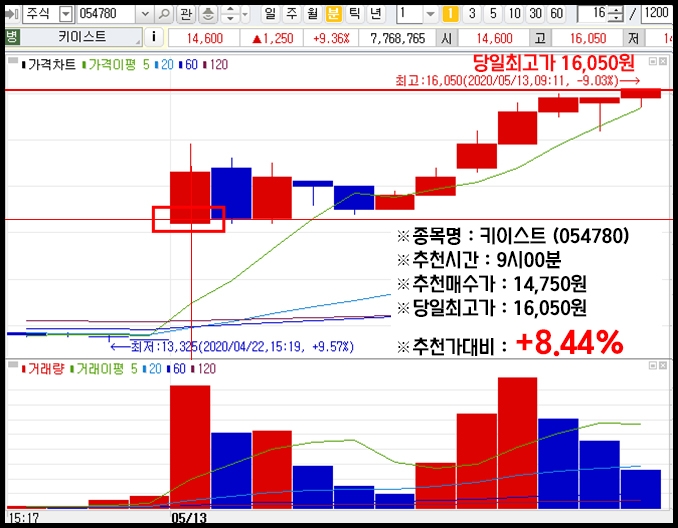Click the change rate +9.36%
The width and height of the screenshot is (678, 528).
[x=331, y=38]
